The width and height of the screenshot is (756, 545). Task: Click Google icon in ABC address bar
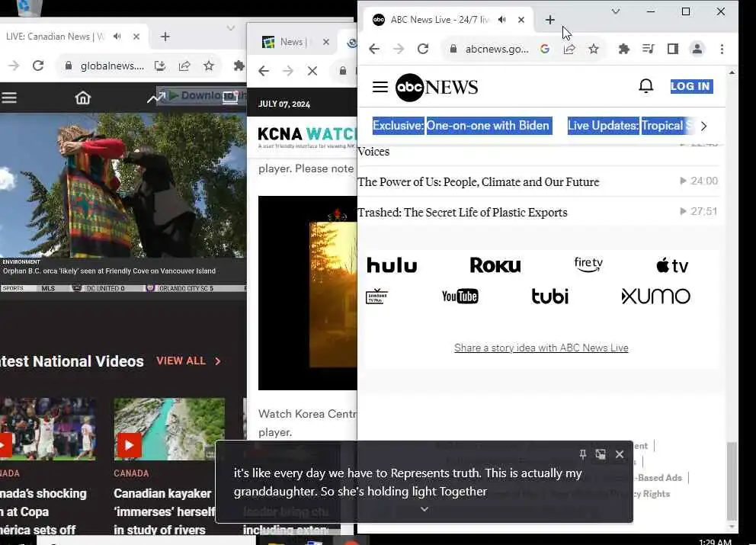coord(545,49)
